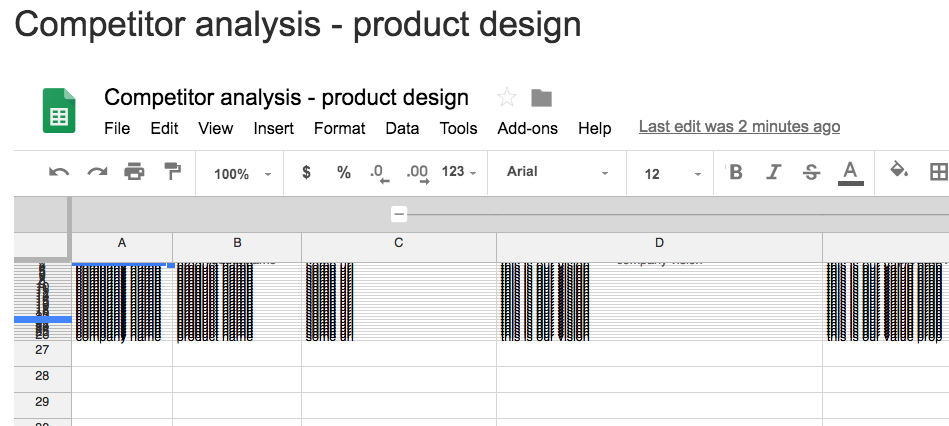Image resolution: width=949 pixels, height=426 pixels.
Task: Toggle bold formatting
Action: pos(735,172)
